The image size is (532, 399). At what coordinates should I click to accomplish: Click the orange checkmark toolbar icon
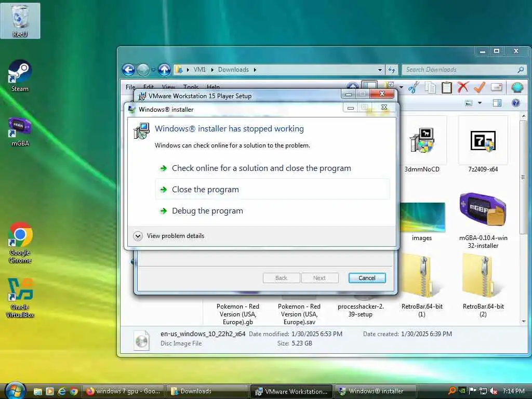pyautogui.click(x=480, y=87)
